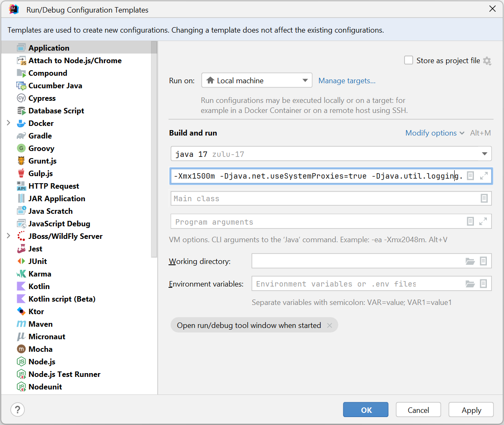Click the Jest template icon
The height and width of the screenshot is (425, 504).
[x=21, y=248]
